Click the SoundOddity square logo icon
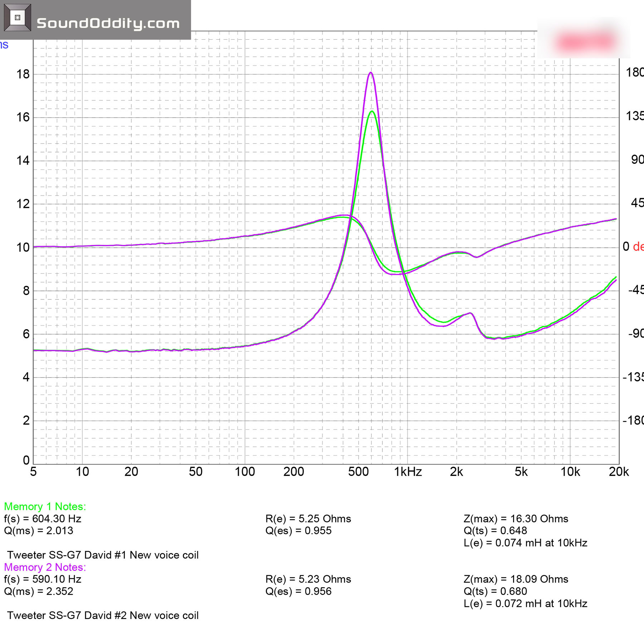This screenshot has height=644, width=644. tap(18, 18)
